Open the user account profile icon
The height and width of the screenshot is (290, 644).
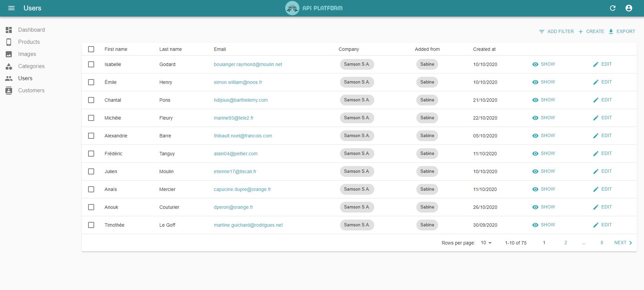(x=629, y=8)
